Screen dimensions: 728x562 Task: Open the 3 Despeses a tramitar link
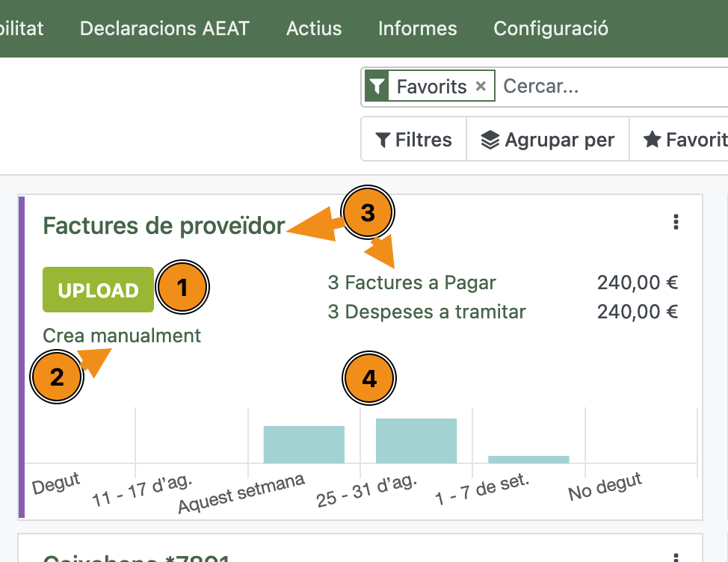click(427, 312)
